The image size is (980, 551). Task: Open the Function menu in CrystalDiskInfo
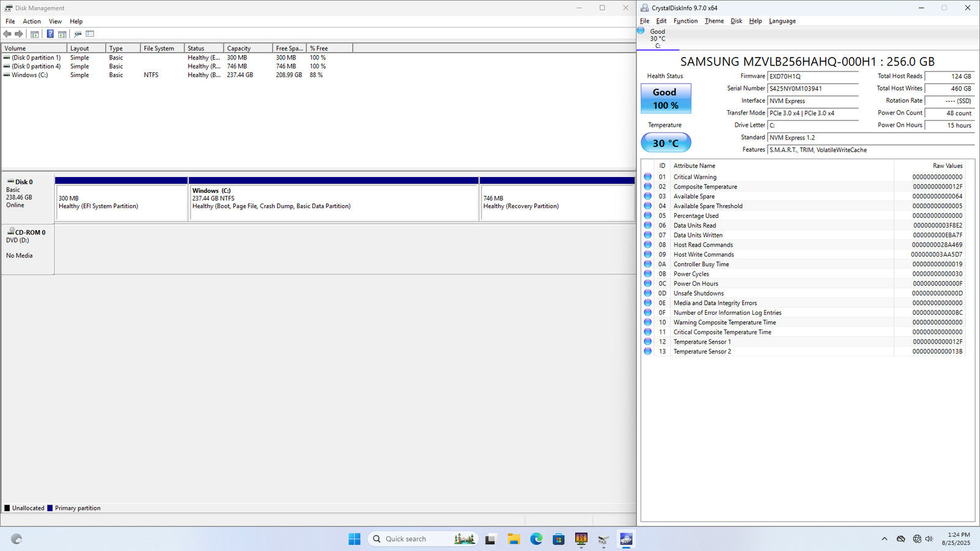(x=685, y=21)
